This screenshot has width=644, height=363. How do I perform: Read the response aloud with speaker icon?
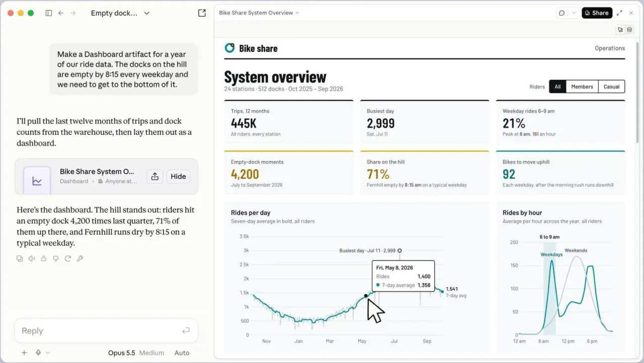[32, 258]
